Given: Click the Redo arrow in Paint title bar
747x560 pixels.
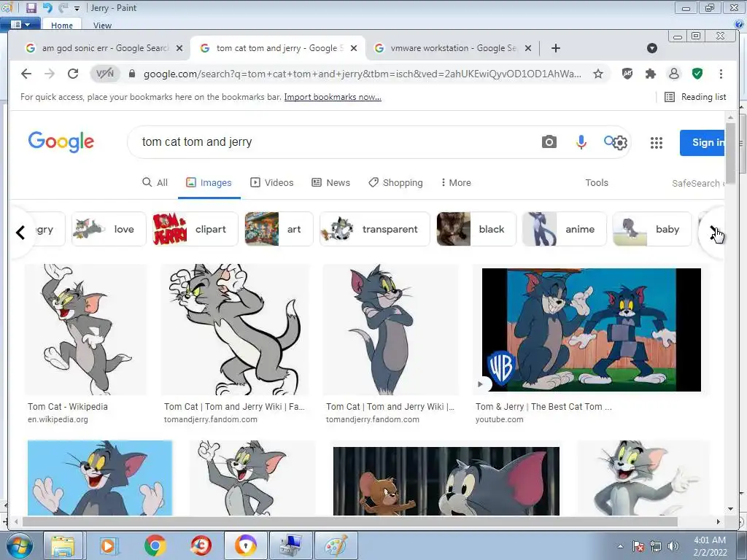Looking at the screenshot, I should 63,7.
